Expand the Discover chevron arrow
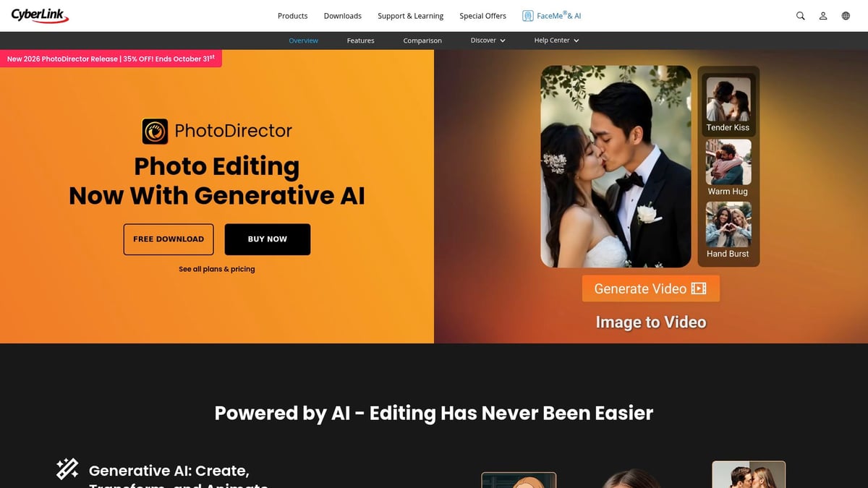 pyautogui.click(x=502, y=40)
